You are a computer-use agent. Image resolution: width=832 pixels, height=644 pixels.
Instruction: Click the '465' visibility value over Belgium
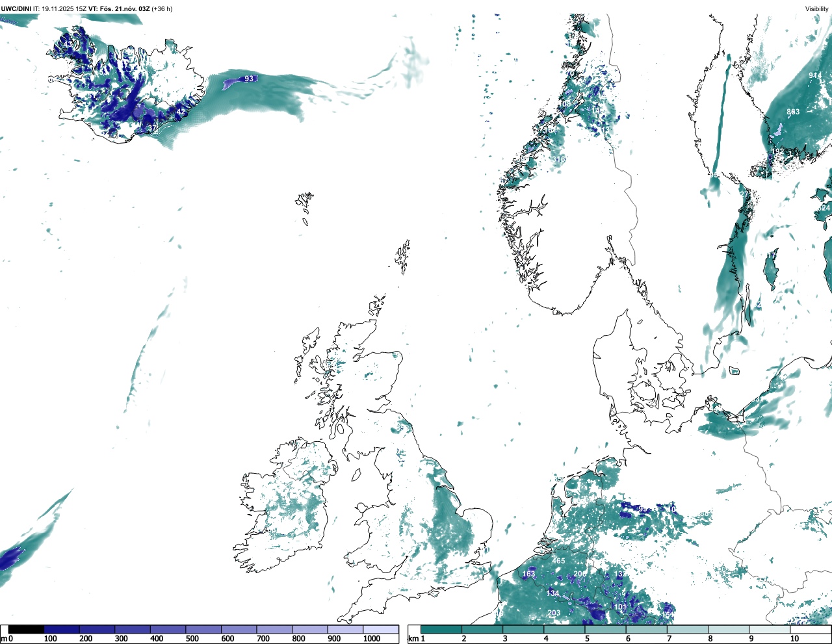click(558, 561)
